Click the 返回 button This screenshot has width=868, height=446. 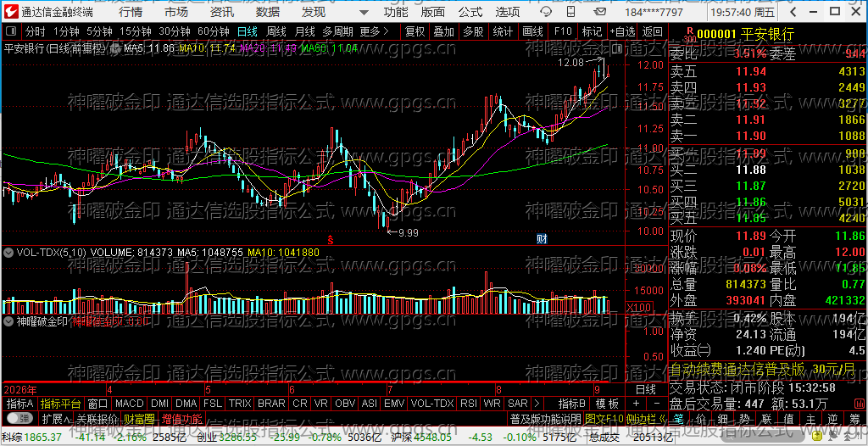pyautogui.click(x=653, y=31)
